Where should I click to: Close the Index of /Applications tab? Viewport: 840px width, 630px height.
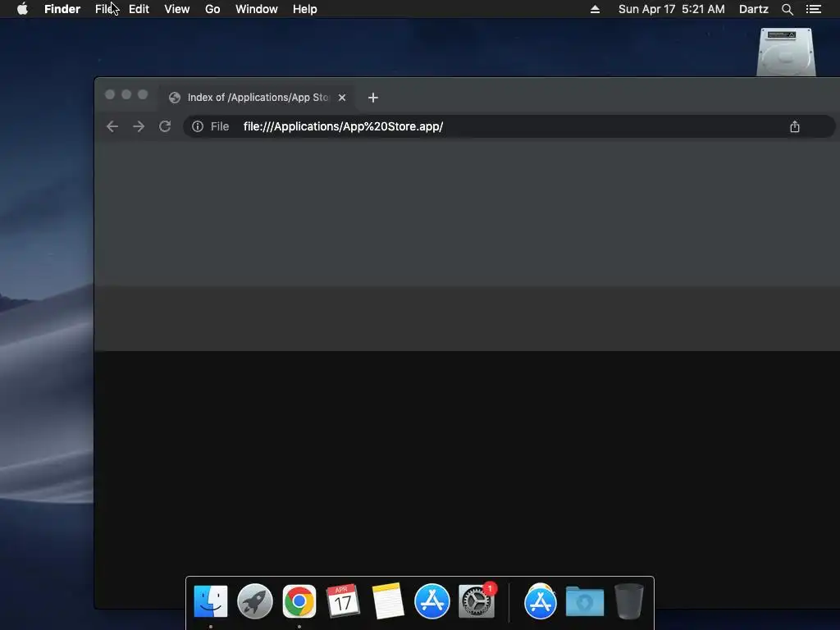coord(342,98)
